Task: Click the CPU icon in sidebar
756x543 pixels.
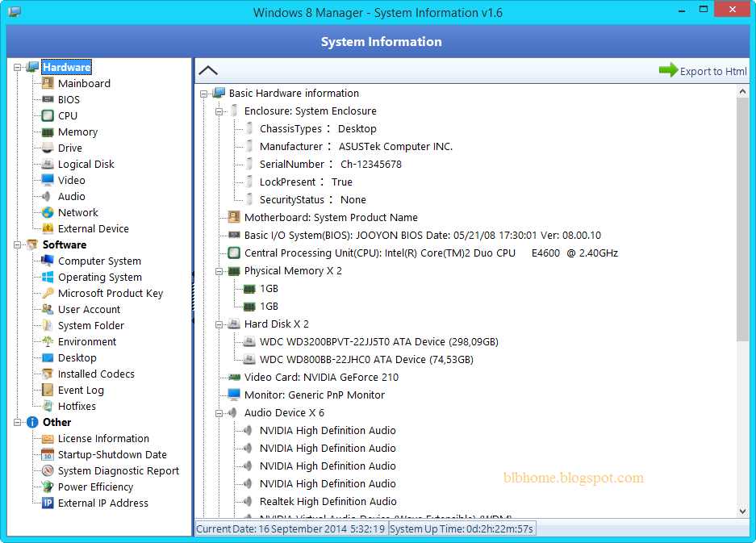Action: [48, 115]
